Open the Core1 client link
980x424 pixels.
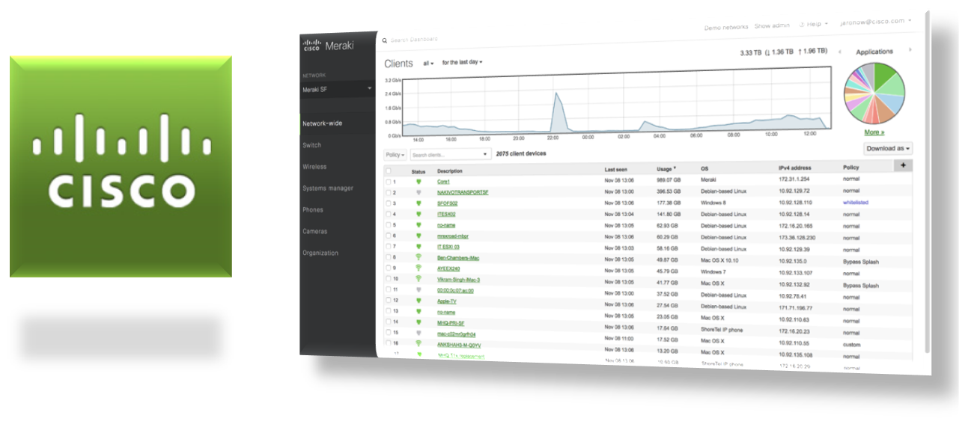click(x=444, y=182)
